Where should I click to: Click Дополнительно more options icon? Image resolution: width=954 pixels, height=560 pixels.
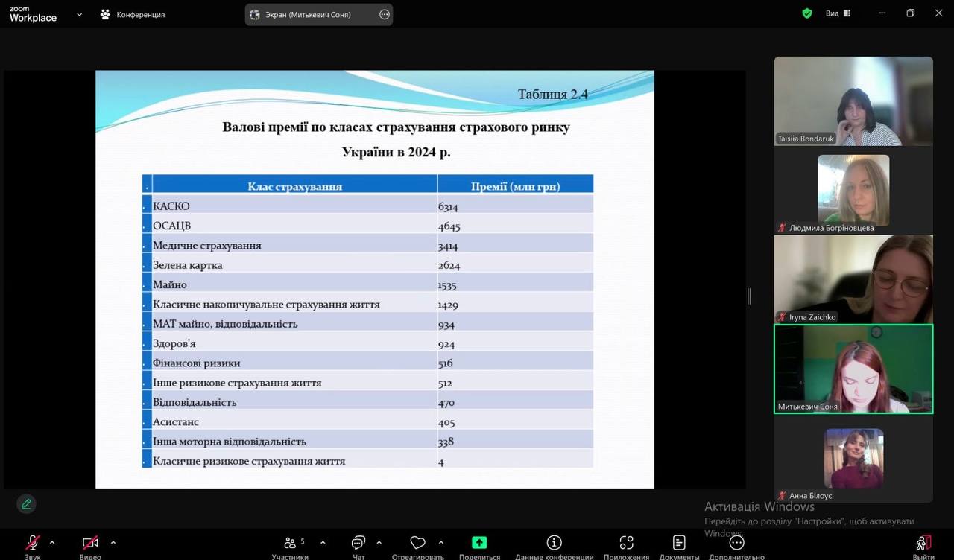tap(736, 543)
